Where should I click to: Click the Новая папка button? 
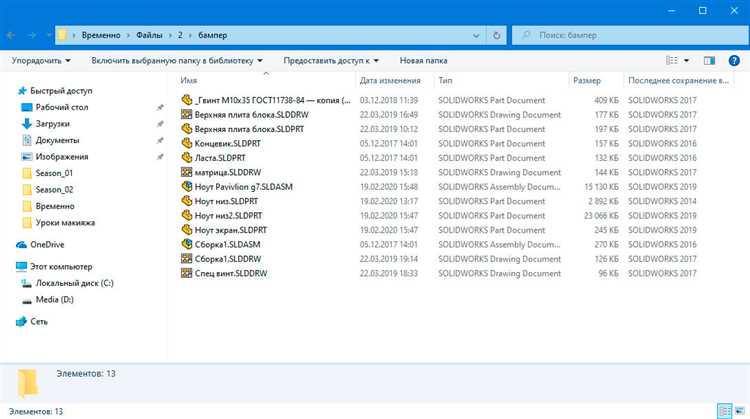tap(423, 61)
